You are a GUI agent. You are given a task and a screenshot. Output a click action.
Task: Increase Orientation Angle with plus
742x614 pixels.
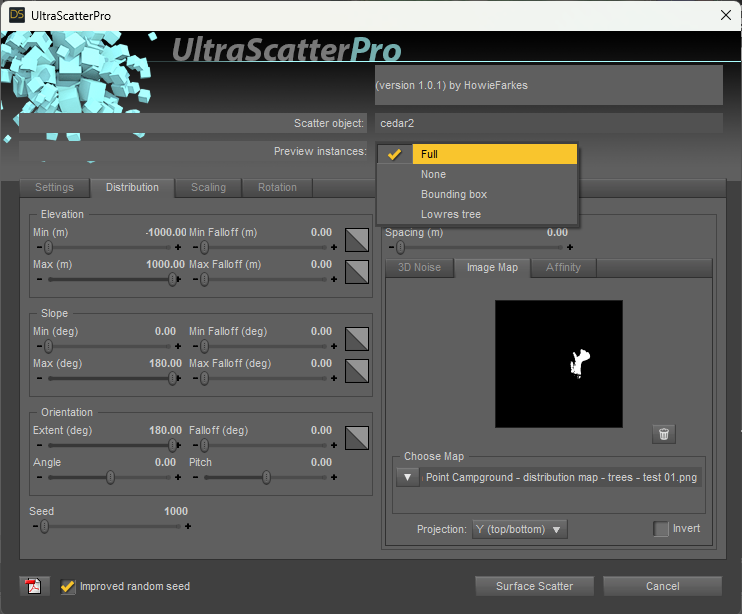pyautogui.click(x=178, y=477)
